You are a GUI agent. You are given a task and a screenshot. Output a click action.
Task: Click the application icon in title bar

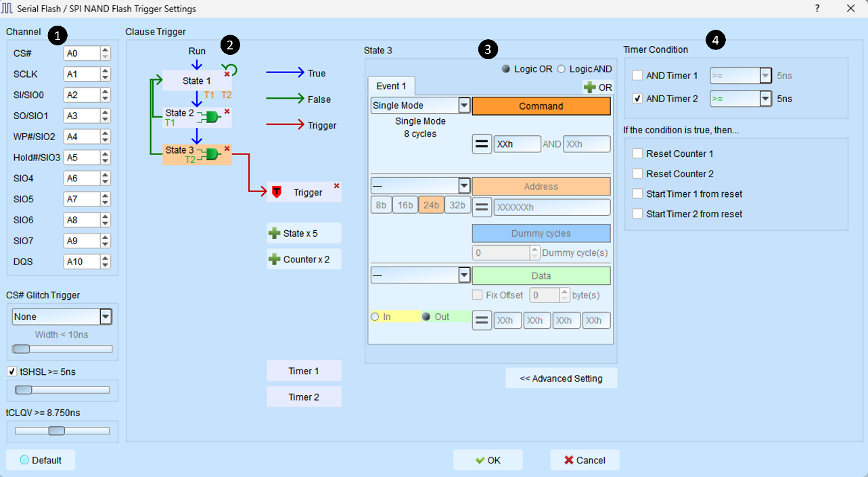point(8,9)
